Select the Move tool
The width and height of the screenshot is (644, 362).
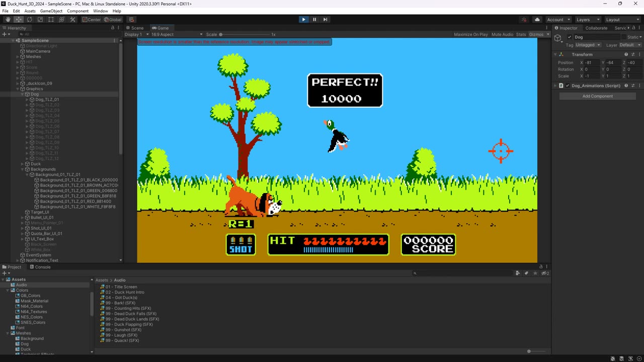pos(19,20)
